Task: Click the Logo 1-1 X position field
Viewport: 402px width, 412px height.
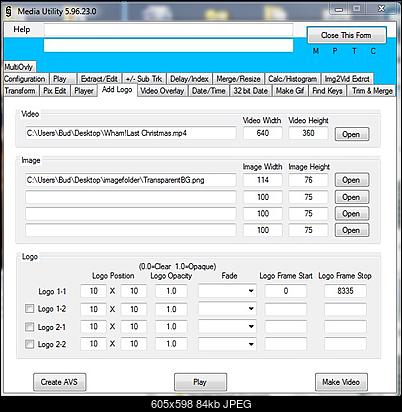Action: click(x=93, y=291)
